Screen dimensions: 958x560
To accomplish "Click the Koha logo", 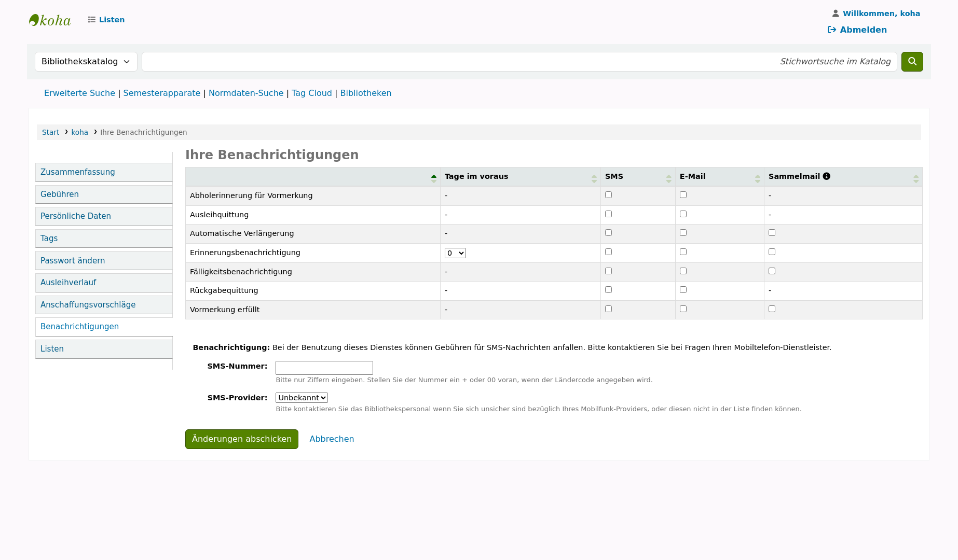I will coord(50,20).
